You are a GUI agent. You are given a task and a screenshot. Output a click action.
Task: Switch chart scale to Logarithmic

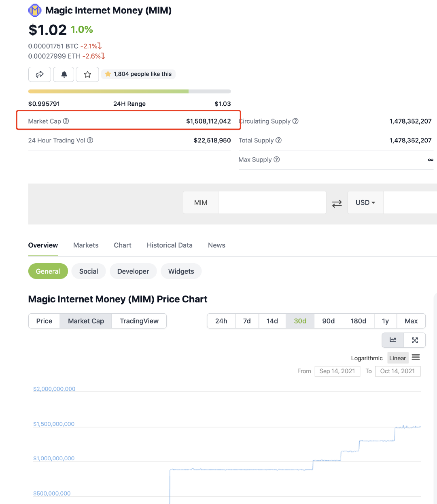click(367, 358)
